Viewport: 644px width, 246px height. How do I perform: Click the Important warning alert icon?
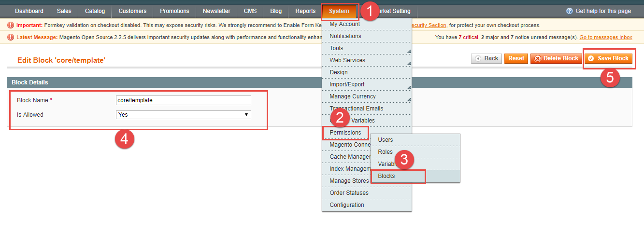pyautogui.click(x=11, y=25)
